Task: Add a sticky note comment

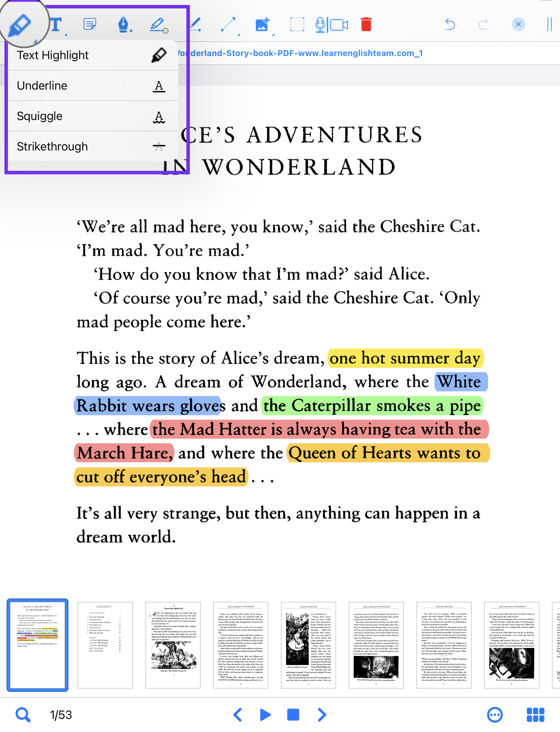Action: [x=90, y=25]
